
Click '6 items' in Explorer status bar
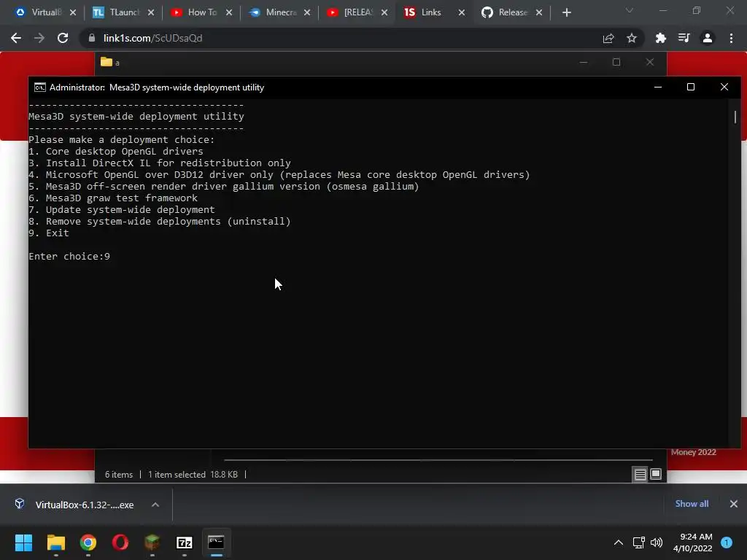(119, 475)
